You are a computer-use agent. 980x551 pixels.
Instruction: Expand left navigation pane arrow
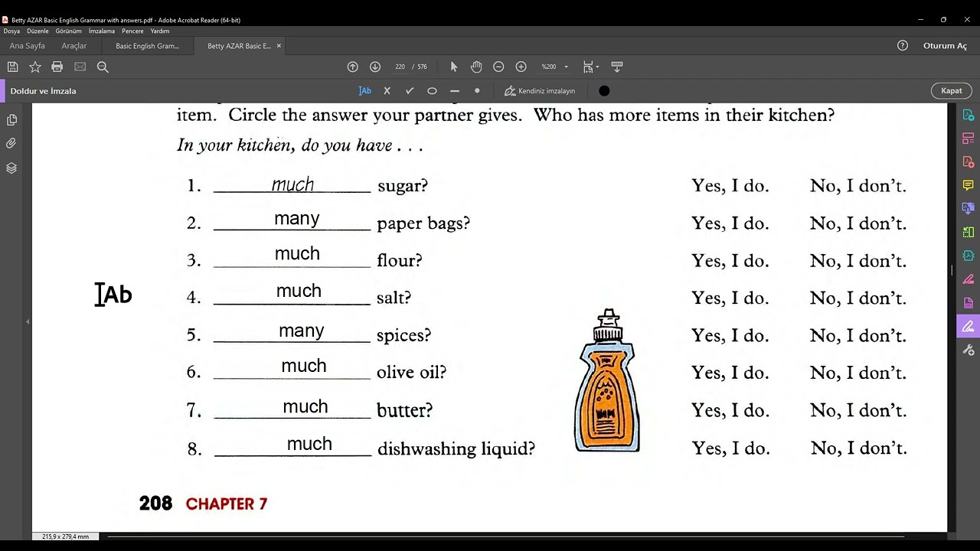(x=28, y=321)
